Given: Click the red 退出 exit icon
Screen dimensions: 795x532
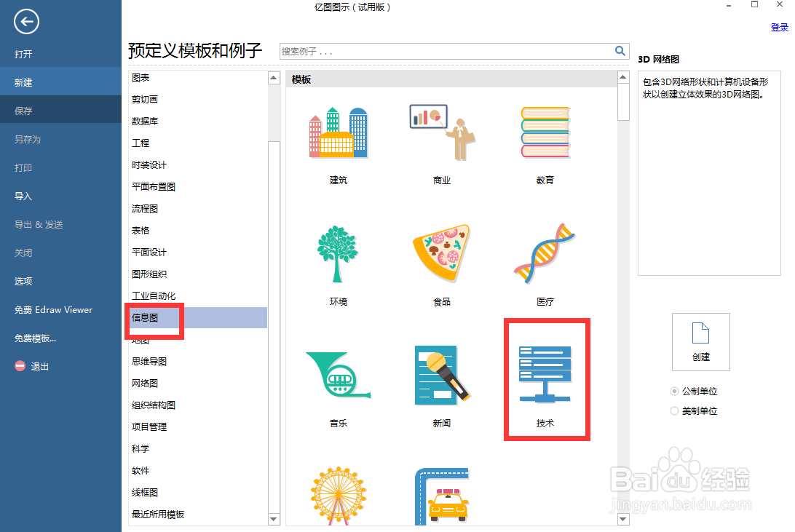Looking at the screenshot, I should 20,366.
